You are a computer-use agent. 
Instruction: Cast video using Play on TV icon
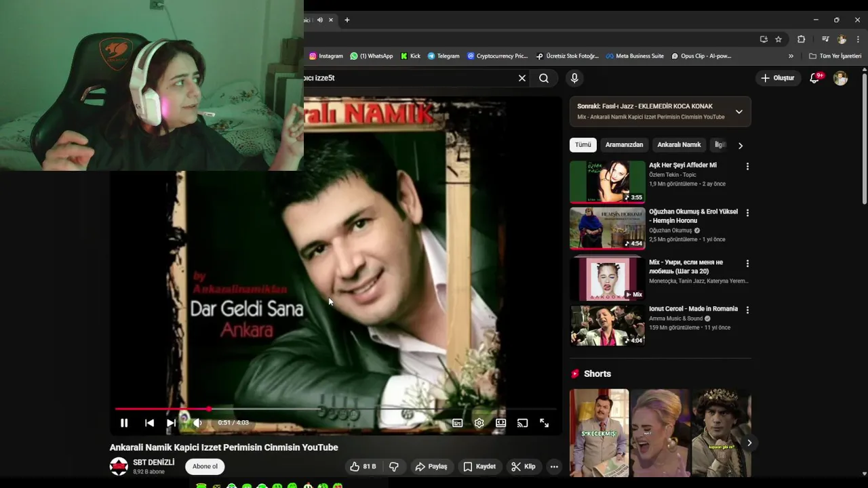pos(522,423)
